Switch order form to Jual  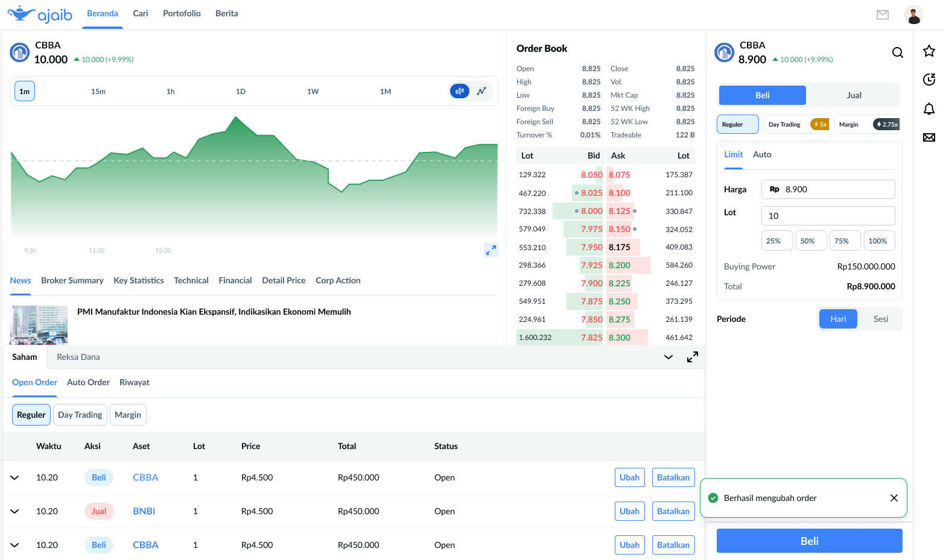(x=854, y=95)
